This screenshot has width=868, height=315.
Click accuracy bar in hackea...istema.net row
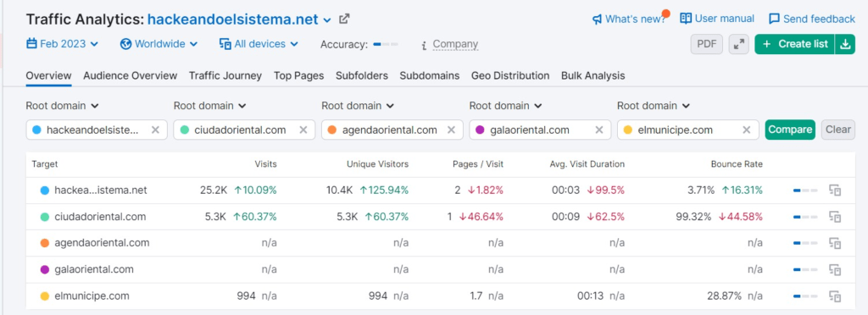805,191
